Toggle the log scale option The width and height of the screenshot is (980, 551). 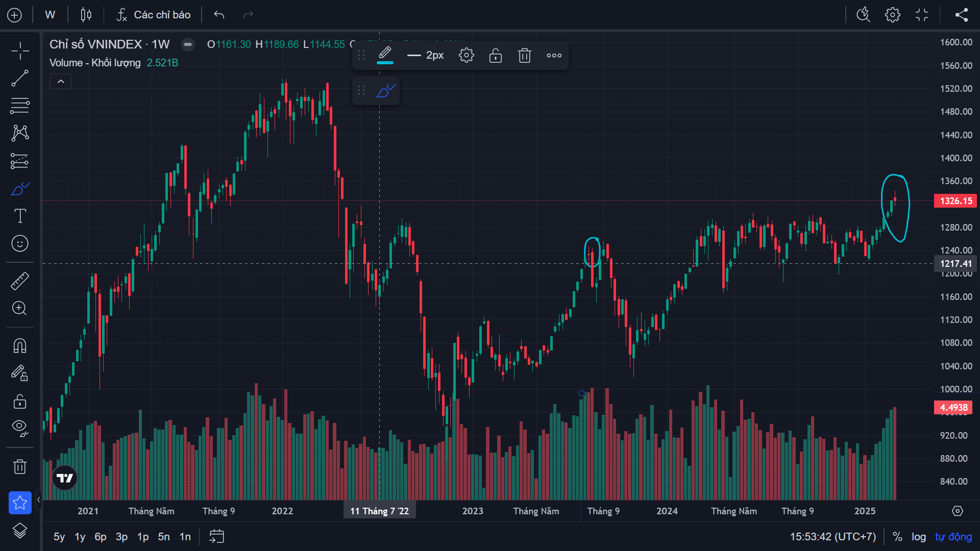coord(919,537)
